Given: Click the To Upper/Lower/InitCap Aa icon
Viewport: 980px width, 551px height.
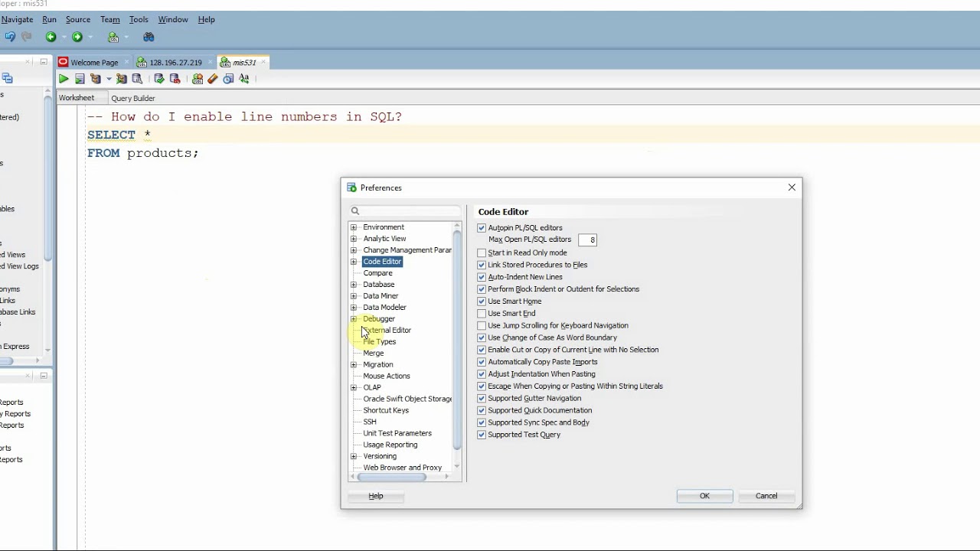Looking at the screenshot, I should 244,79.
